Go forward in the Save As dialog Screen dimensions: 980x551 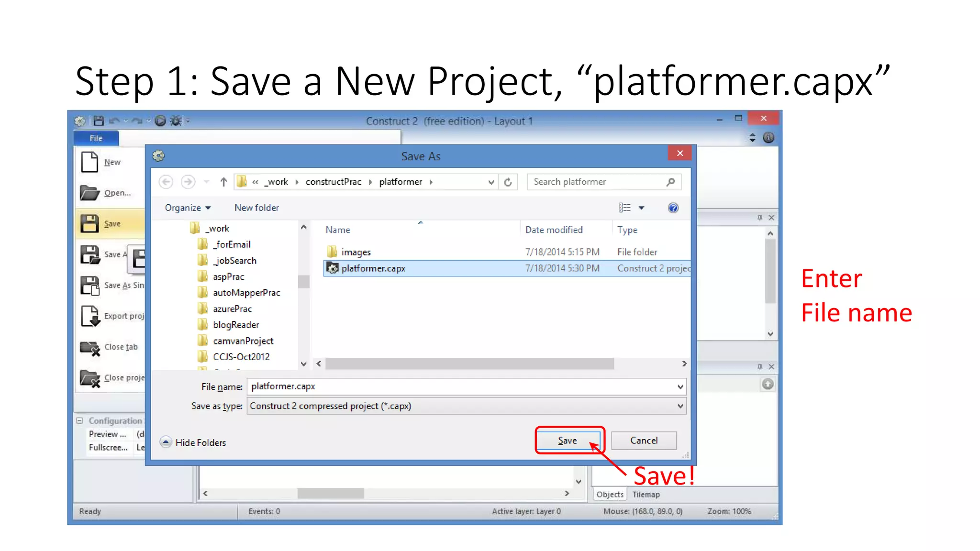188,182
